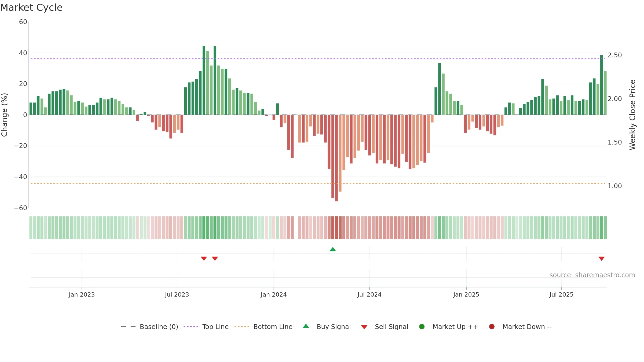The height and width of the screenshot is (362, 644).
Task: Toggle the Baseline (0) legend entry
Action: coord(149,327)
